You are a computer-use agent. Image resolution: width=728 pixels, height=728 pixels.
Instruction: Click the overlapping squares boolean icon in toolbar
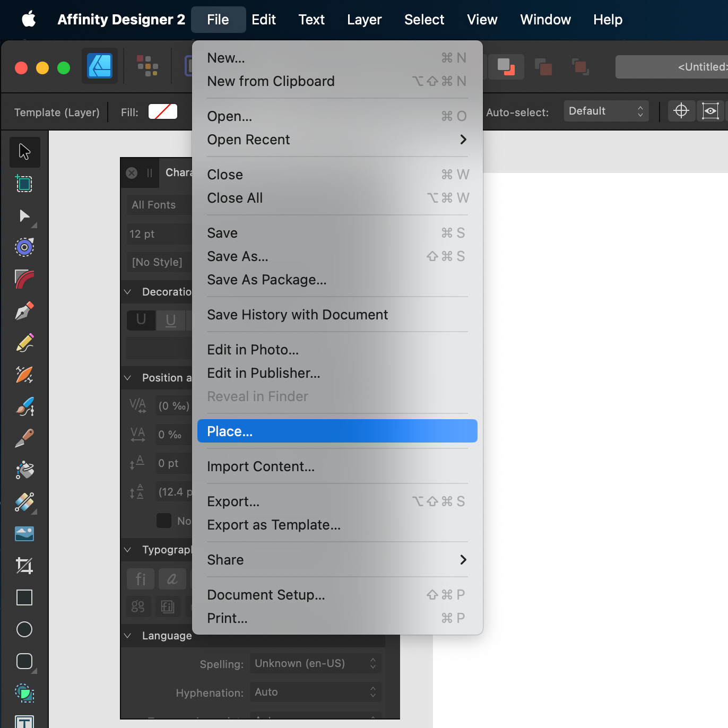tap(506, 67)
